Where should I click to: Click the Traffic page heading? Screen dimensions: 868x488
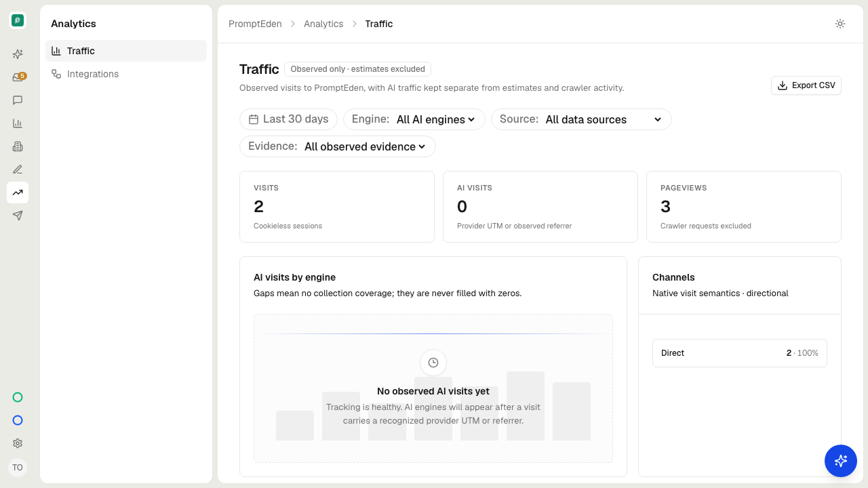click(259, 69)
